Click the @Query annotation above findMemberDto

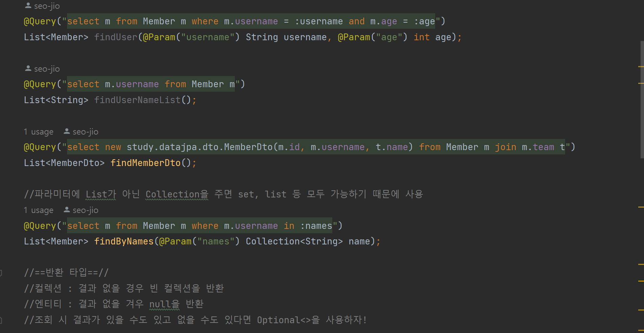point(40,147)
